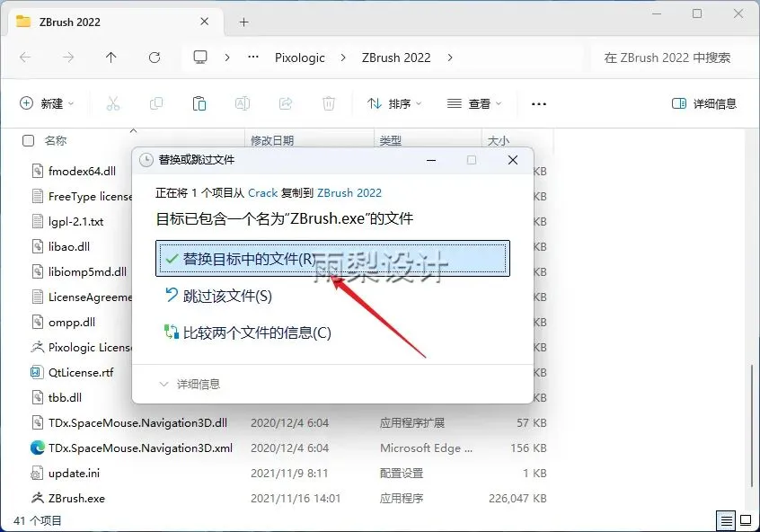Screen dimensions: 760x532
Task: Select lgpl-2.1.txt file
Action: [x=75, y=221]
